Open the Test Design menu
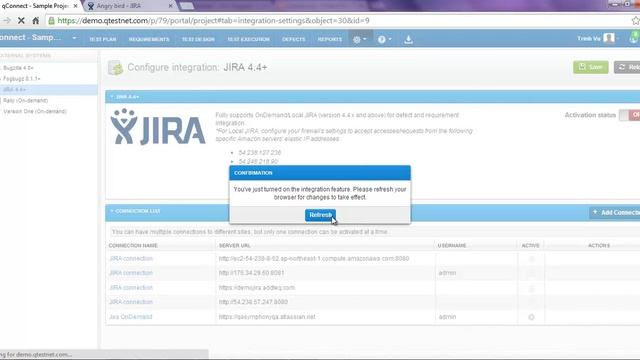 [198, 39]
